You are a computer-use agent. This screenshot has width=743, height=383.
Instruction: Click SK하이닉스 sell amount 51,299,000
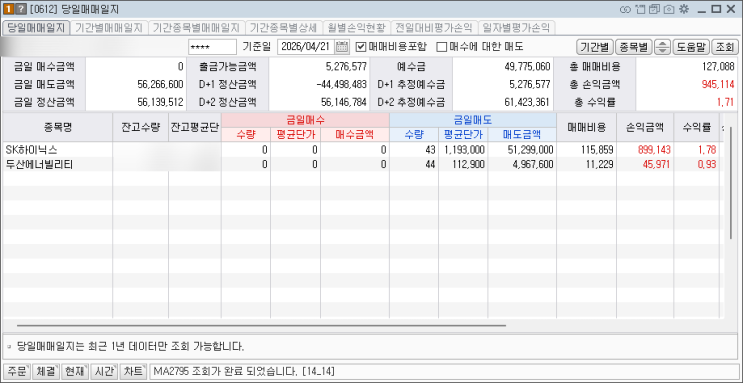[x=529, y=150]
